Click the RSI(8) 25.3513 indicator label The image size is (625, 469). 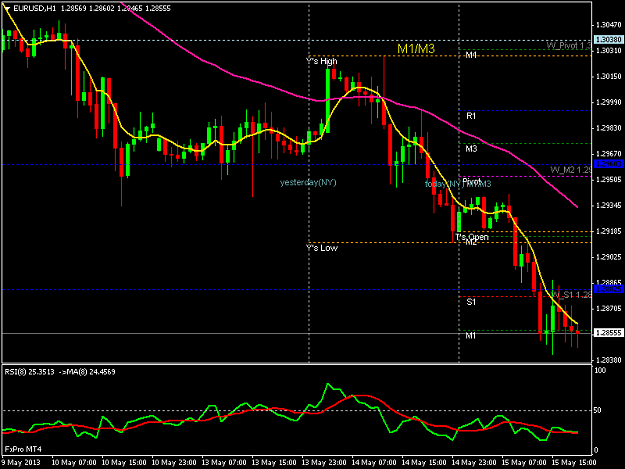29,372
